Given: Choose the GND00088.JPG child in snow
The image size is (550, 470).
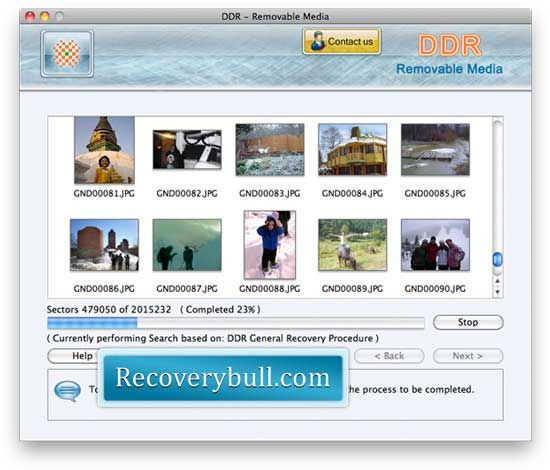Looking at the screenshot, I should pyautogui.click(x=270, y=244).
